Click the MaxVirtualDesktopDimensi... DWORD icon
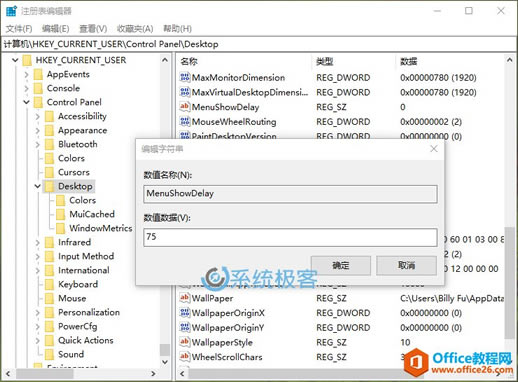 [x=185, y=92]
